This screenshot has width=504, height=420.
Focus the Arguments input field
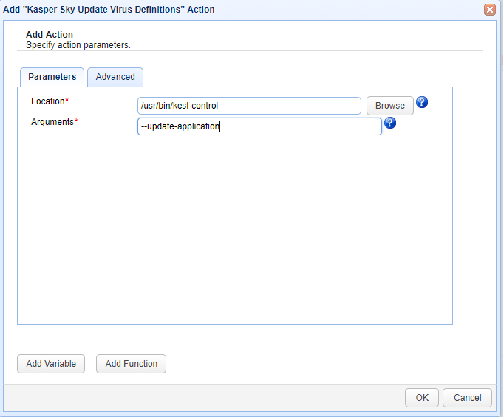pyautogui.click(x=259, y=126)
